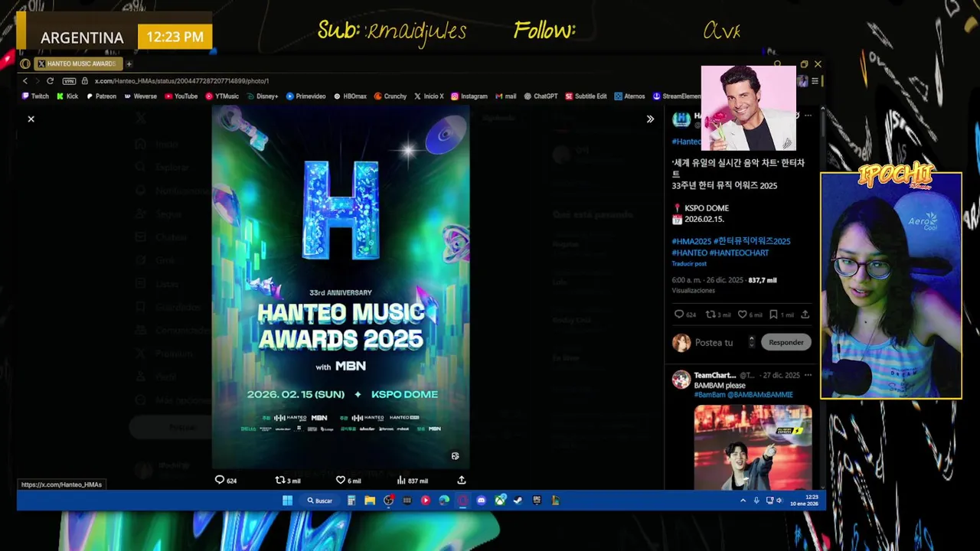Close the photo viewer with the X

coord(31,119)
